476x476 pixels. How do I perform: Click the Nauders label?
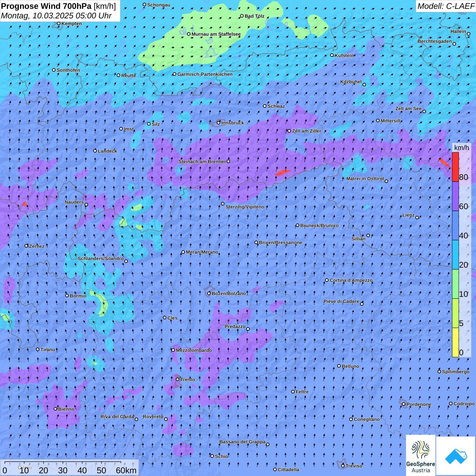pos(74,202)
